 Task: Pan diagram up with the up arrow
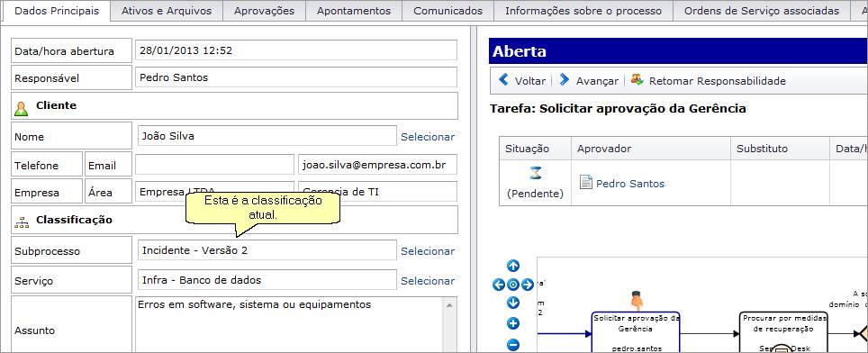pyautogui.click(x=513, y=267)
